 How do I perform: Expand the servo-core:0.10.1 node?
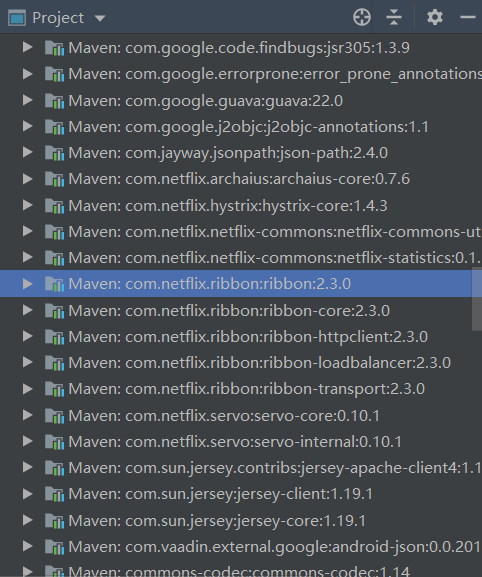point(28,415)
